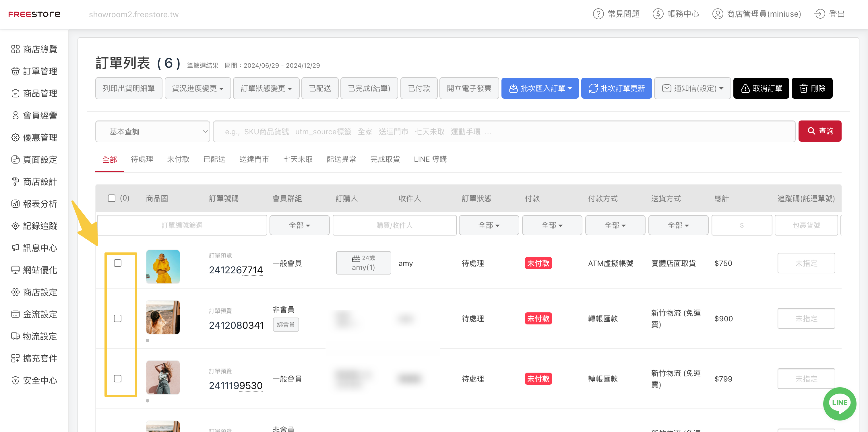Click the FREESTORE logo

(34, 14)
